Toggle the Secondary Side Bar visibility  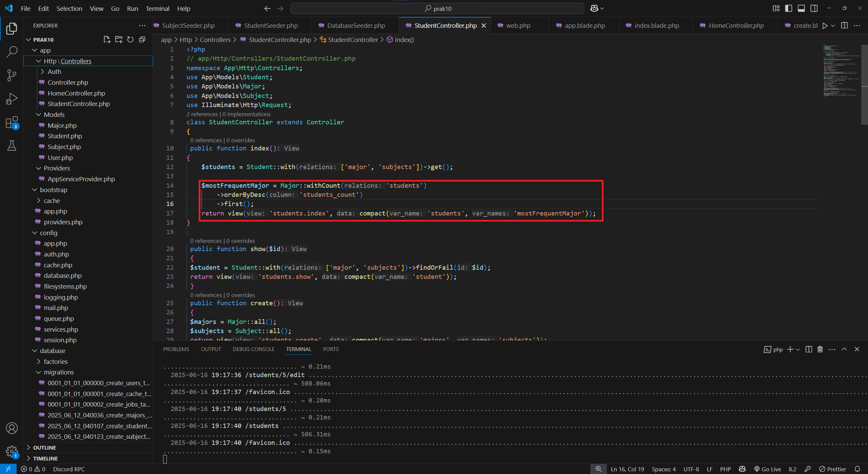[814, 8]
